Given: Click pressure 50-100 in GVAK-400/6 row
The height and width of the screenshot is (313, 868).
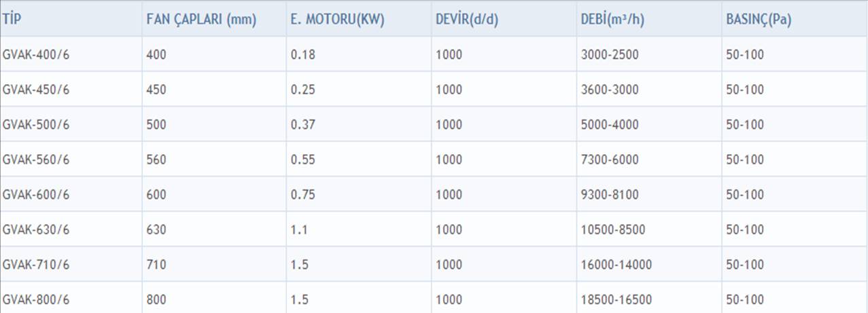Looking at the screenshot, I should [745, 54].
